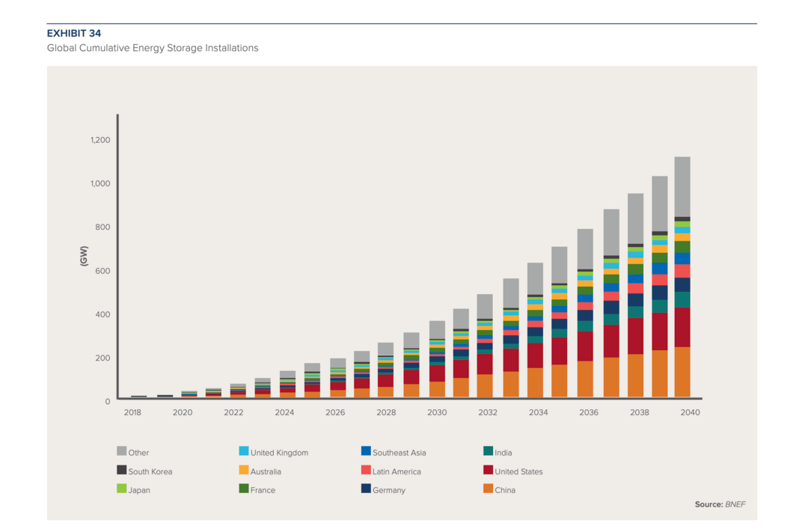808x532 pixels.
Task: Select the Australia yellow legend swatch
Action: click(x=244, y=470)
